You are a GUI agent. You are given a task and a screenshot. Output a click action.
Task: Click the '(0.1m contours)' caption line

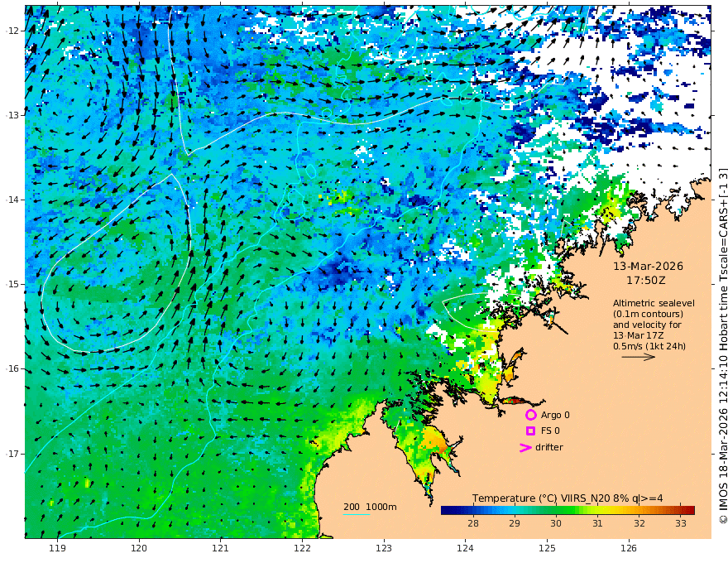click(648, 314)
